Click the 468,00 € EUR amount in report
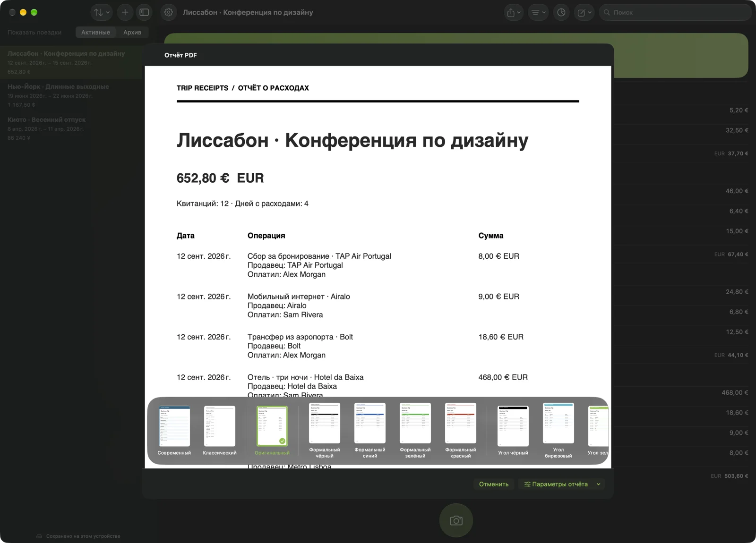The height and width of the screenshot is (543, 756). 503,377
